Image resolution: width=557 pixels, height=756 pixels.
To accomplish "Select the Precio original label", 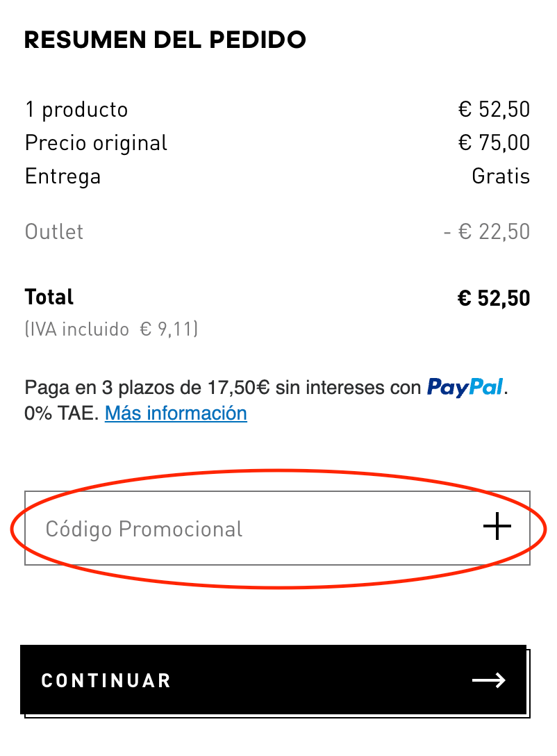I will [x=96, y=143].
